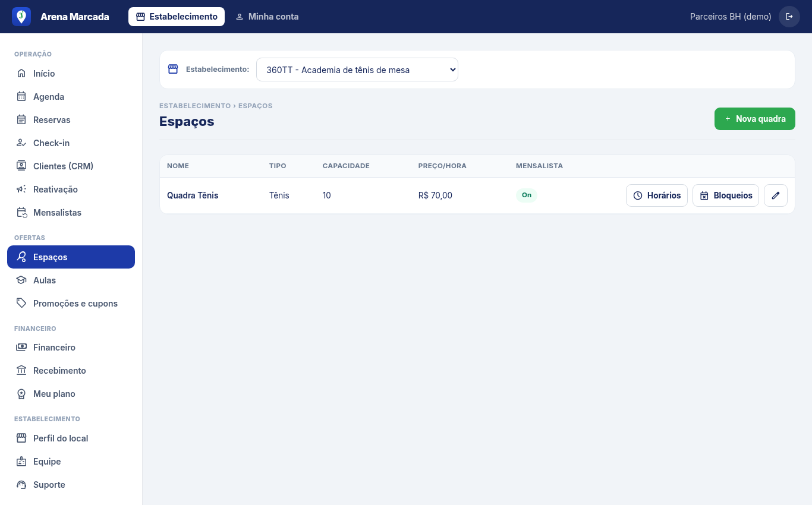812x505 pixels.
Task: Open Horários for Quadra Tênis
Action: pyautogui.click(x=657, y=195)
